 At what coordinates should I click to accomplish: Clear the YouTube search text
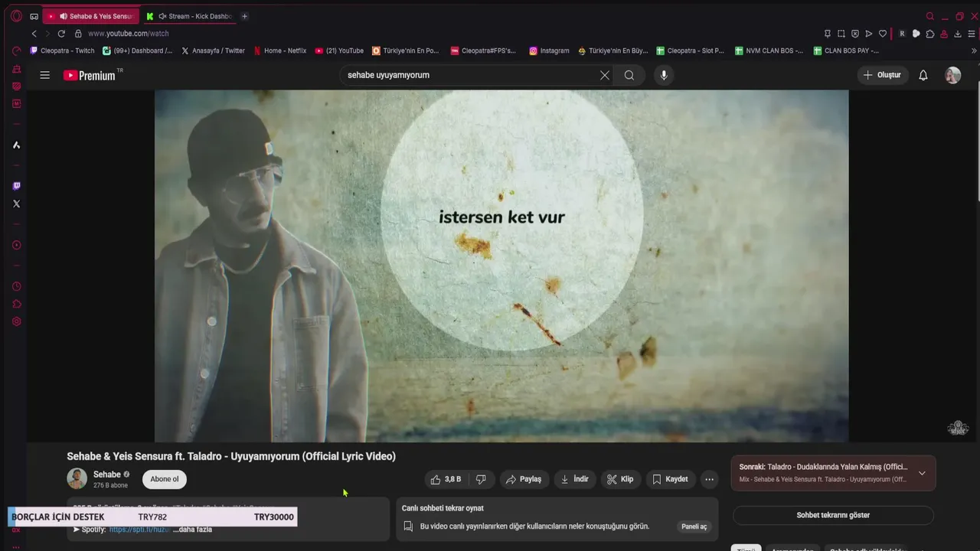pyautogui.click(x=605, y=75)
